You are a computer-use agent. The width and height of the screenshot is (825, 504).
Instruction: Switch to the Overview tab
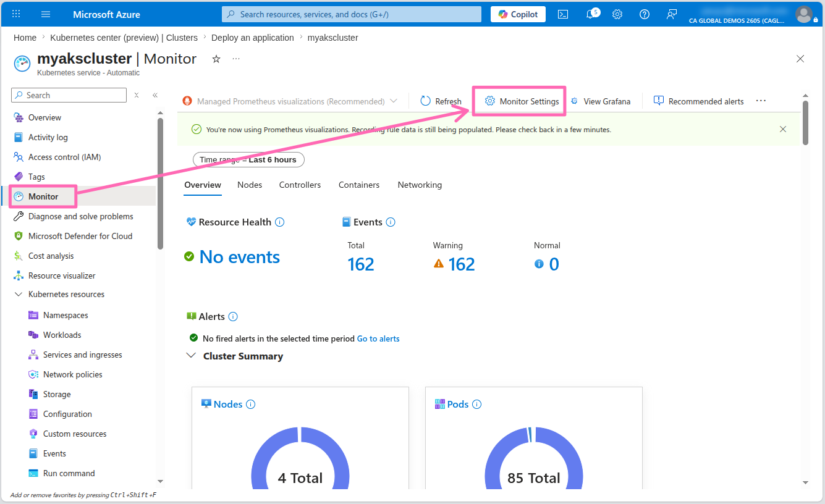tap(203, 185)
